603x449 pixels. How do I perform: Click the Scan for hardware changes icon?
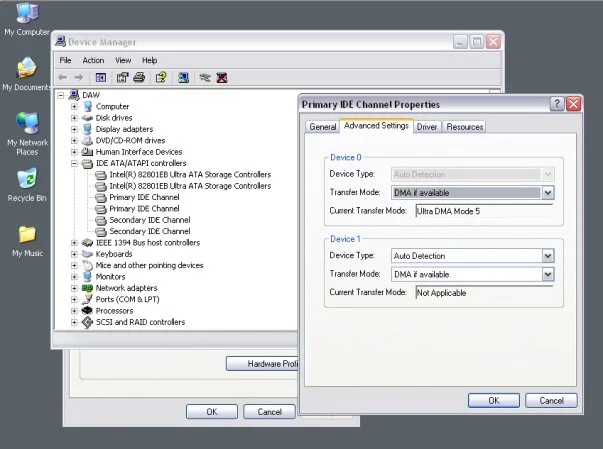pyautogui.click(x=183, y=78)
